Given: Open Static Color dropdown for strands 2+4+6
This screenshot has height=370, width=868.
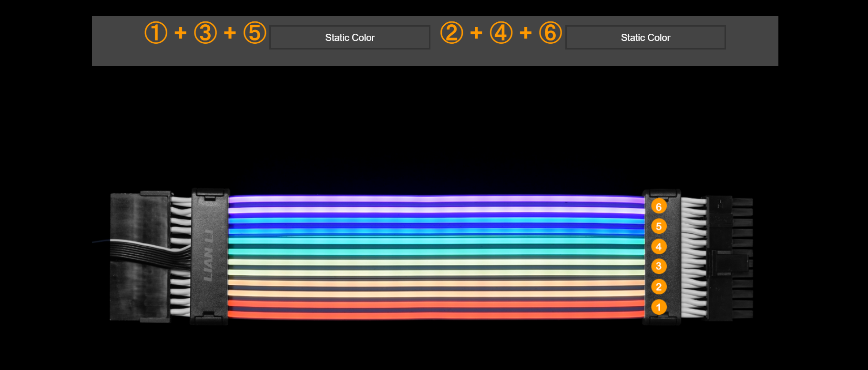Looking at the screenshot, I should (645, 38).
